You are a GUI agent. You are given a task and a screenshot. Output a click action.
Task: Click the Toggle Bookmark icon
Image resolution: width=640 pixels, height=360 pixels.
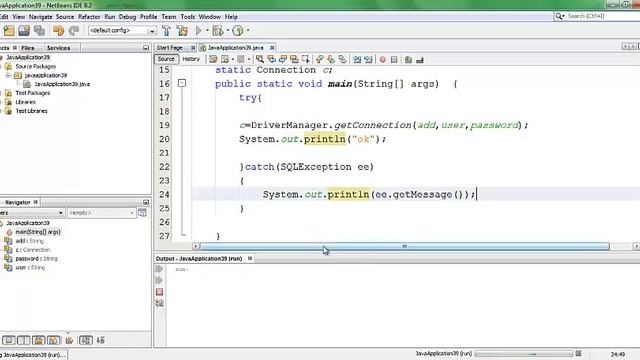pos(342,60)
